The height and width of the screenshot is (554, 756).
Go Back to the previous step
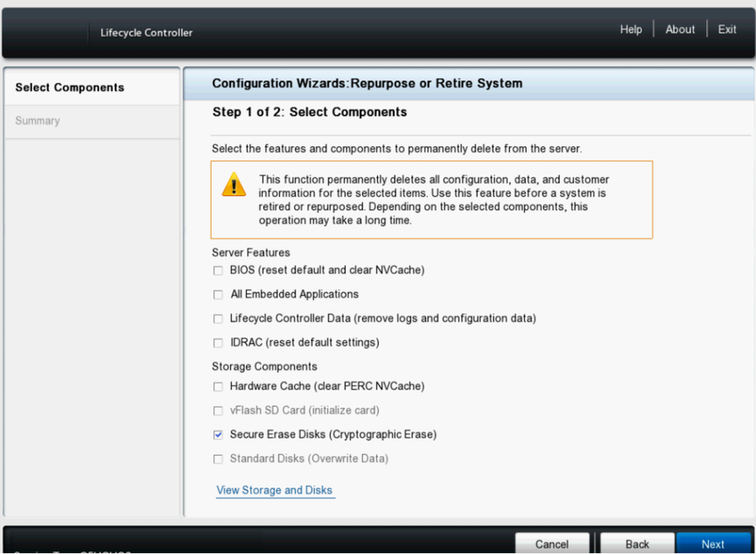click(x=636, y=543)
